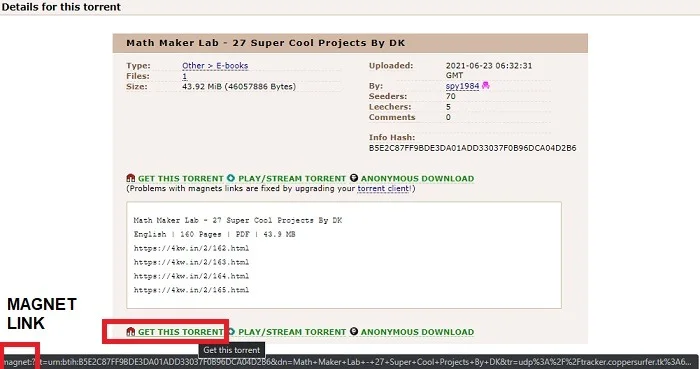700x369 pixels.
Task: Open the torrent client upgrade link
Action: [x=383, y=188]
